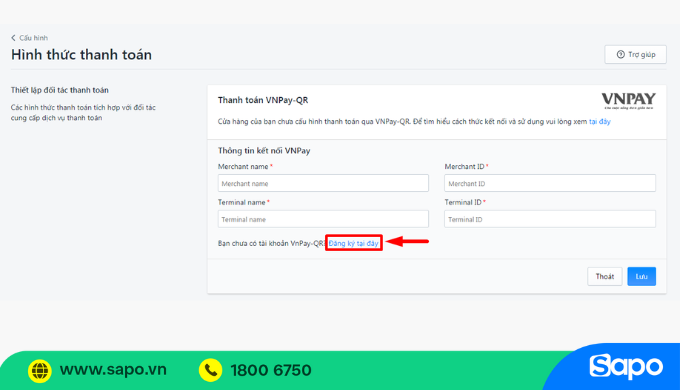Click the 'Merchant name' label
The image size is (680, 390).
tap(243, 167)
